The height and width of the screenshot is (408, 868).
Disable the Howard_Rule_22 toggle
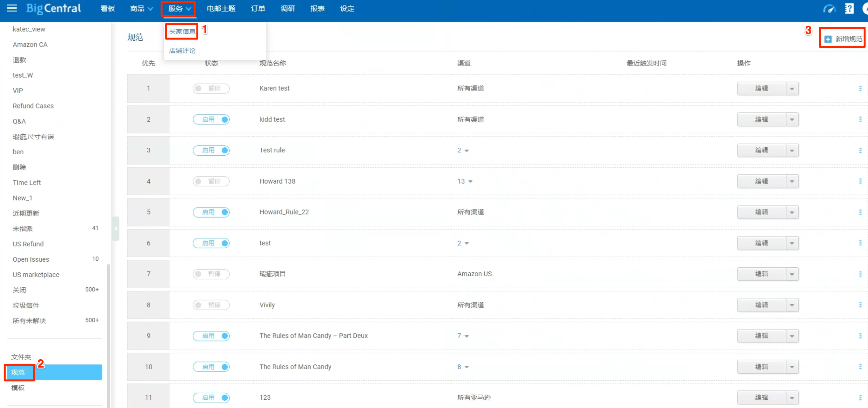pyautogui.click(x=211, y=212)
